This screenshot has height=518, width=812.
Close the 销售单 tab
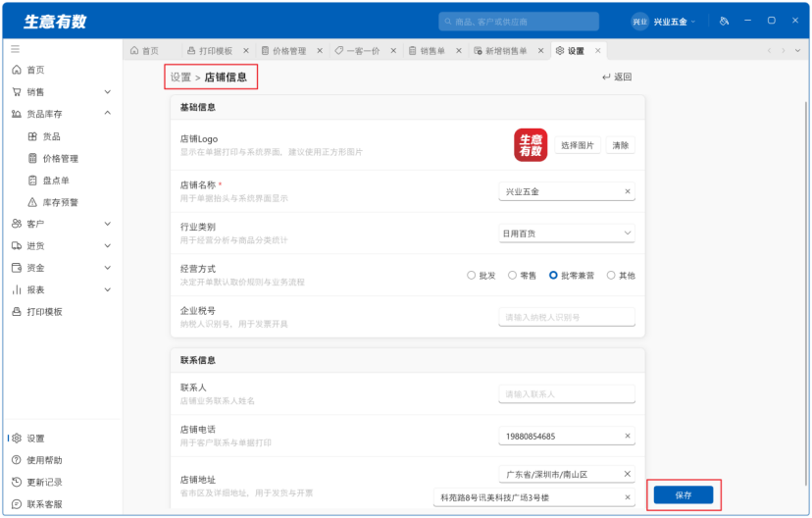(x=459, y=51)
